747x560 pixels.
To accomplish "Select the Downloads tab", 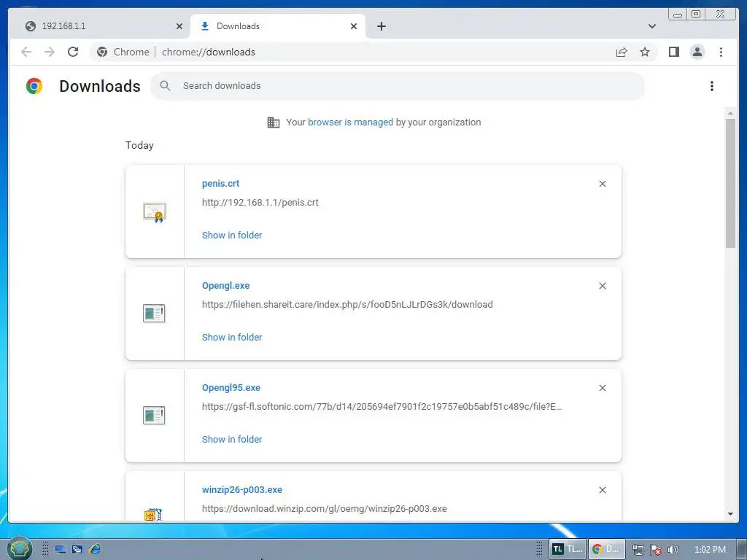I will [277, 26].
